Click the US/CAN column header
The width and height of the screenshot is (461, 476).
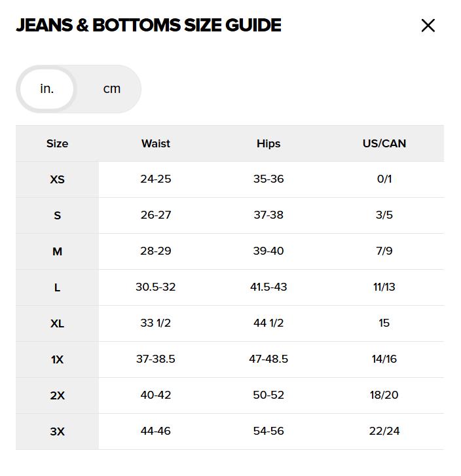click(x=384, y=143)
